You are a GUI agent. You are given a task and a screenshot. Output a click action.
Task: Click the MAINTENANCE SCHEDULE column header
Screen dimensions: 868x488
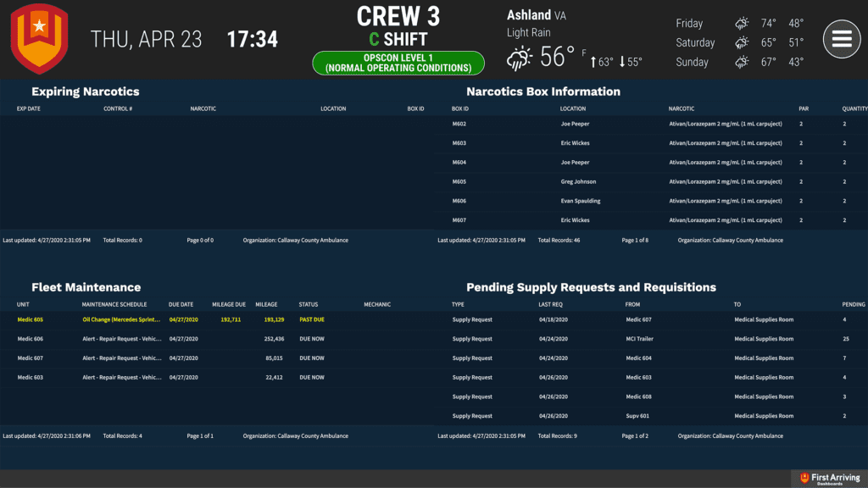114,304
